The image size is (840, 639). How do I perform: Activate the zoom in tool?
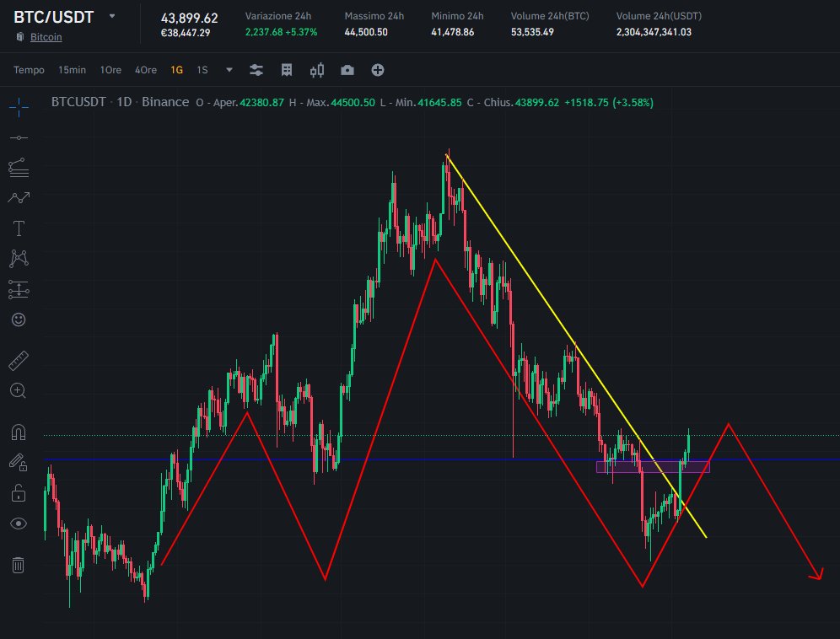pyautogui.click(x=19, y=391)
